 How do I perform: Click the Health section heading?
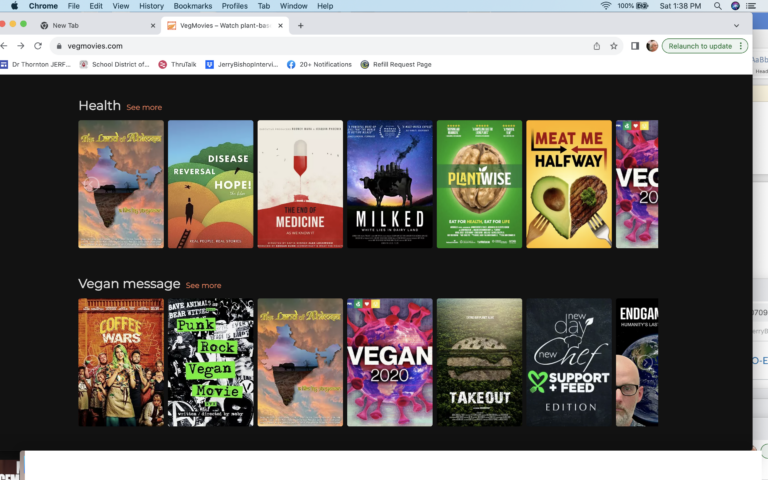coord(99,105)
